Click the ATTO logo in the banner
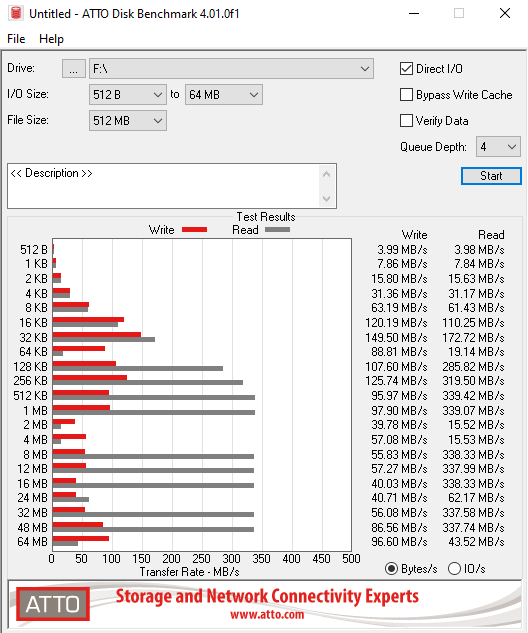 [53, 604]
